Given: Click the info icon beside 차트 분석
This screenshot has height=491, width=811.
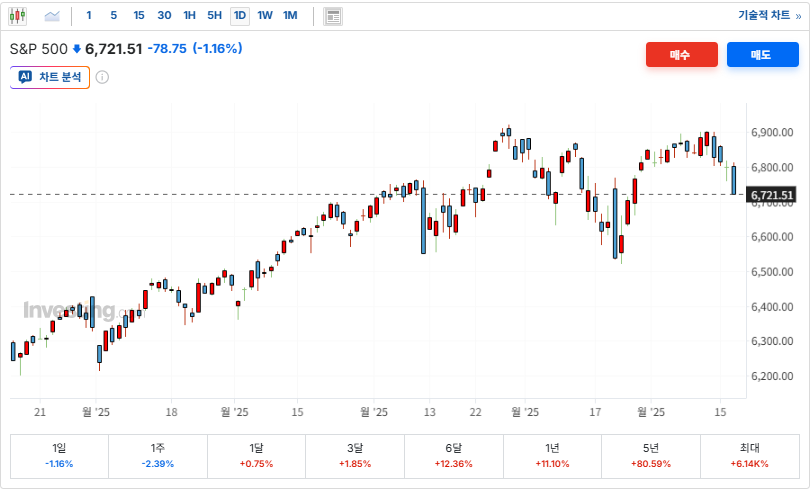Looking at the screenshot, I should click(x=102, y=78).
